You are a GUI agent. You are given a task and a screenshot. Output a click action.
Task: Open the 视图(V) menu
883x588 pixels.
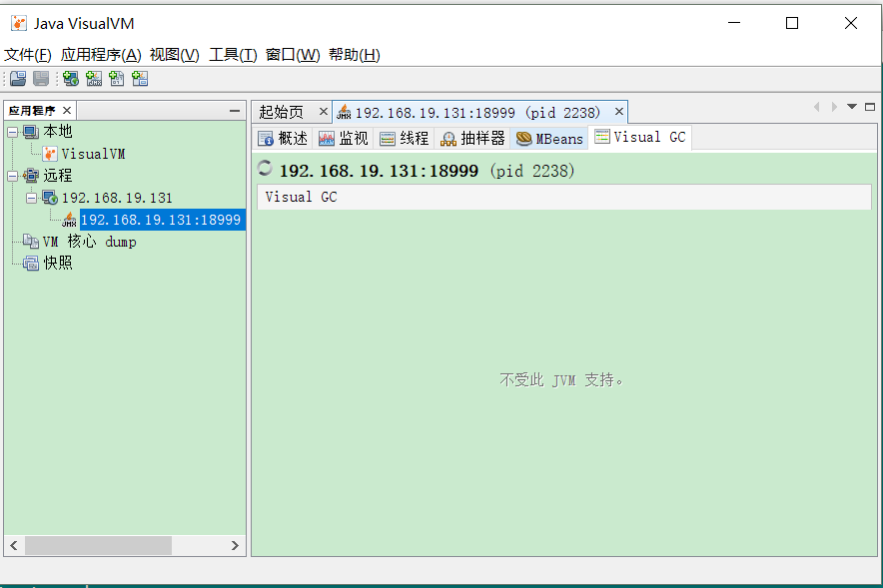coord(174,55)
